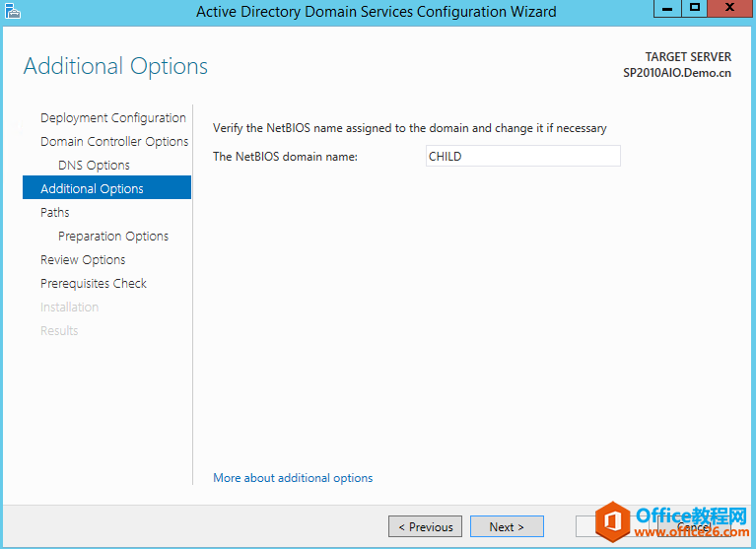Click the Previous button
This screenshot has width=756, height=549.
(x=425, y=526)
